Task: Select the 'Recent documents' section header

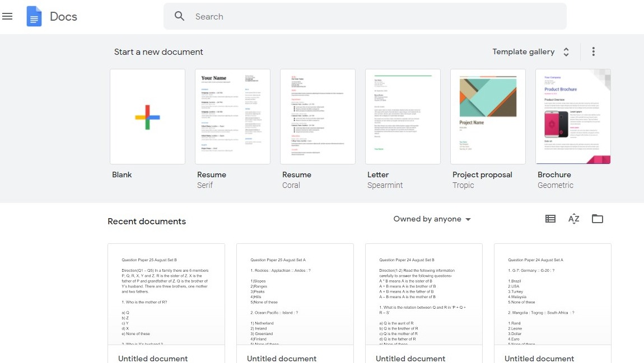Action: 146,221
